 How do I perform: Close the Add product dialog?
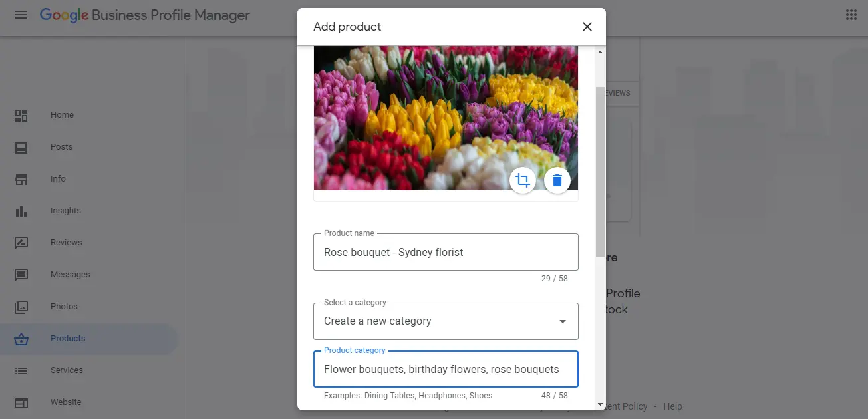click(x=587, y=27)
